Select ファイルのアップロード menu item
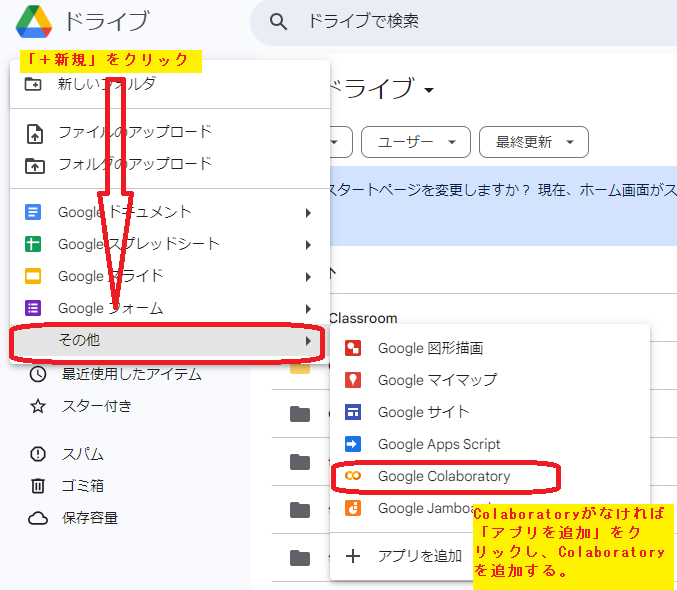Viewport: 677px width, 590px height. pyautogui.click(x=134, y=132)
